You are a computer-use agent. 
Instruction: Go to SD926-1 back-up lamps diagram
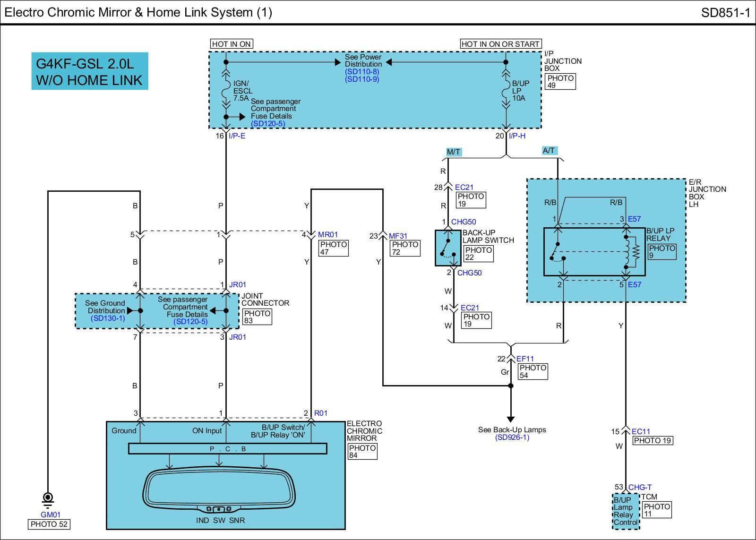tap(512, 437)
